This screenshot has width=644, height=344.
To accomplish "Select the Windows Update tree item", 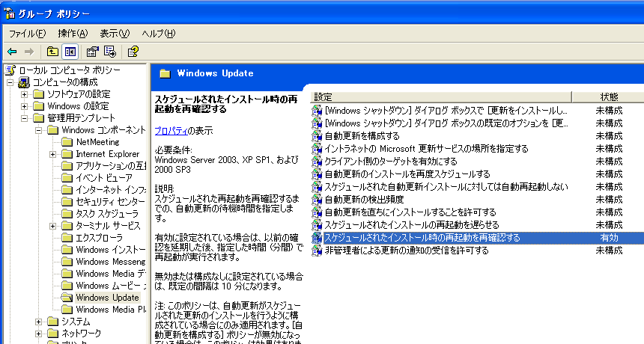I will [108, 297].
